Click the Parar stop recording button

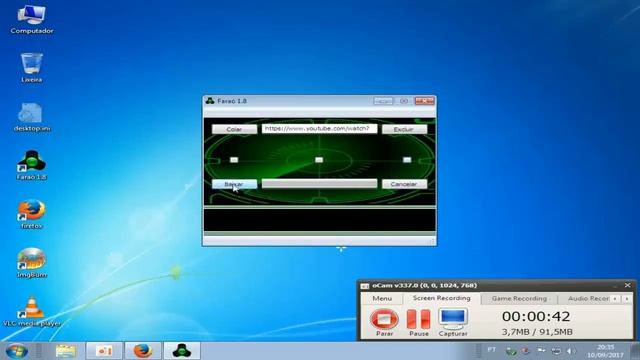384,322
